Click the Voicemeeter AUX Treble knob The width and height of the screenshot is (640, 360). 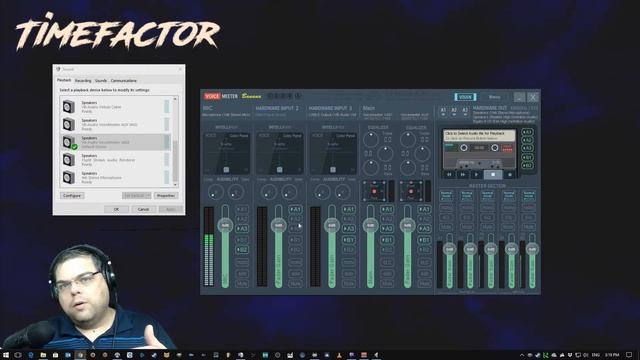point(408,140)
